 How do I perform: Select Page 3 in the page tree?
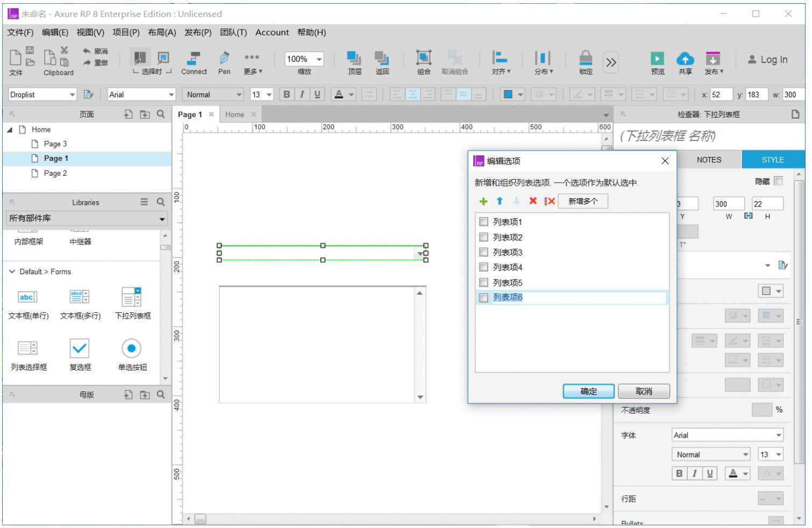[x=55, y=144]
